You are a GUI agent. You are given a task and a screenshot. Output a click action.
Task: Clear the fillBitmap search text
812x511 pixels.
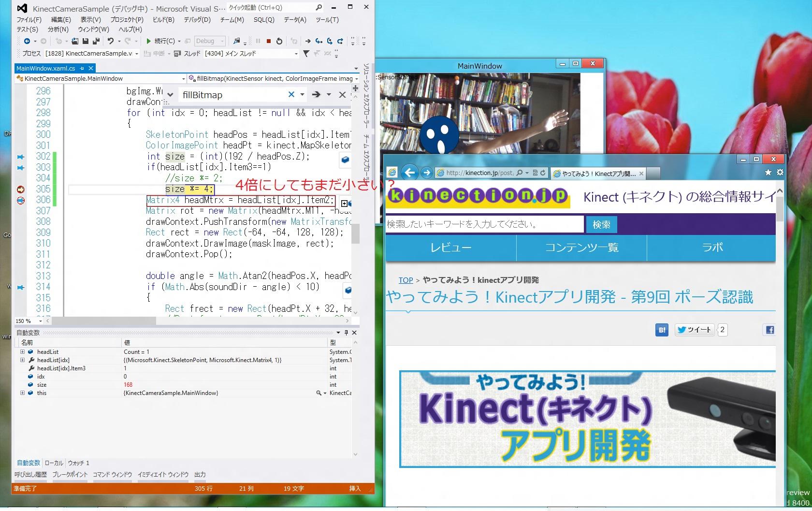point(291,95)
